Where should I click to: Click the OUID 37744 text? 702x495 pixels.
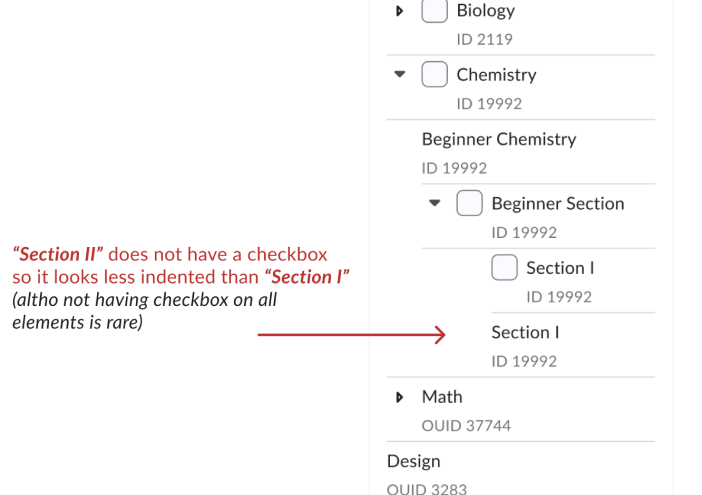[466, 426]
